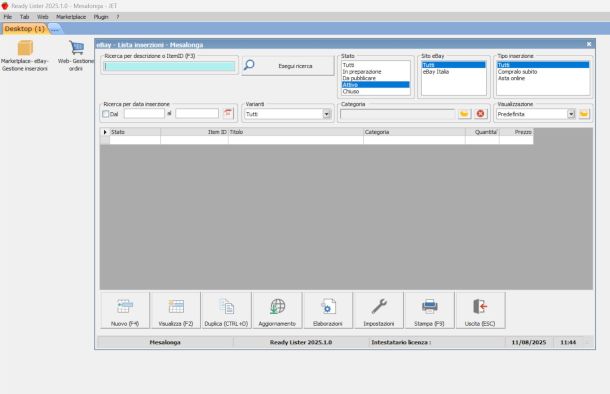Open the date filter calendar icon
This screenshot has width=610, height=394.
(228, 114)
